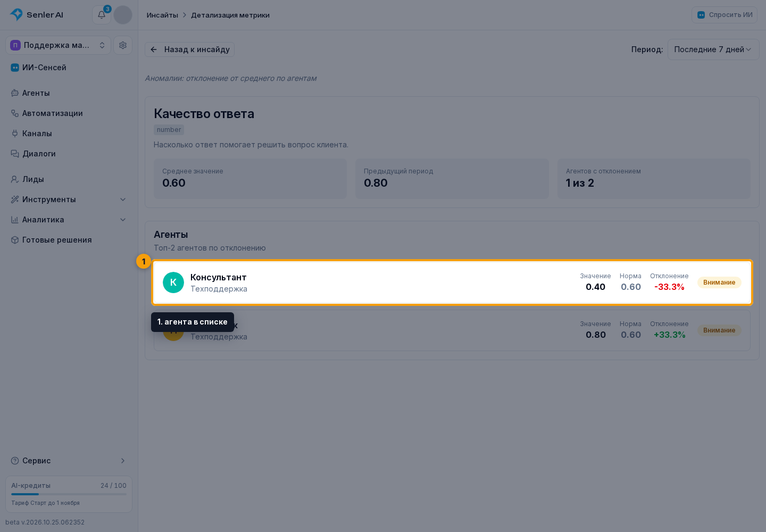Expand the Аналитика submenu
This screenshot has width=766, height=532.
pos(69,220)
